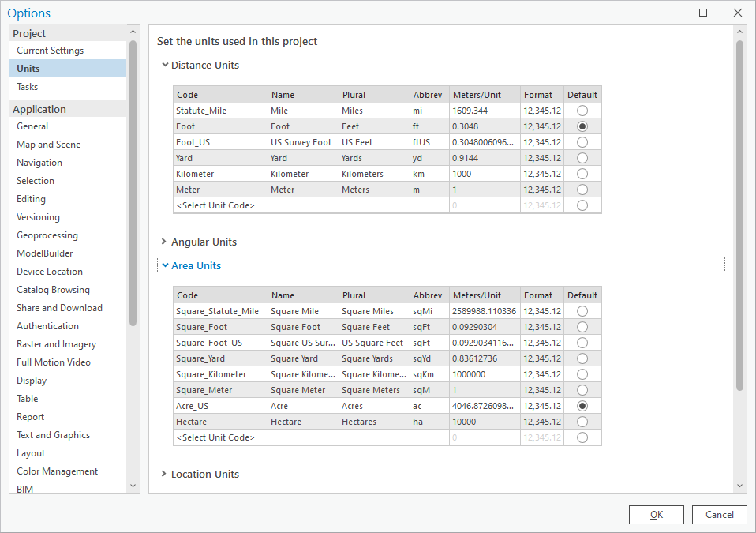Open the Color Management options

tap(58, 471)
